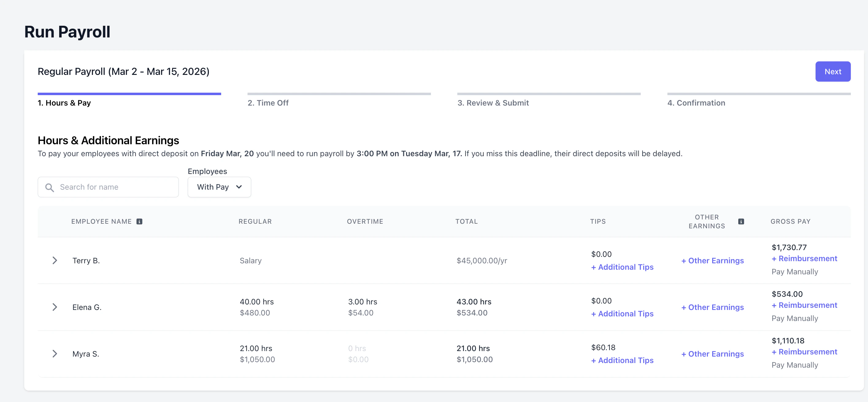This screenshot has height=402, width=868.
Task: Click Pay Manually for Myra S.
Action: 795,365
